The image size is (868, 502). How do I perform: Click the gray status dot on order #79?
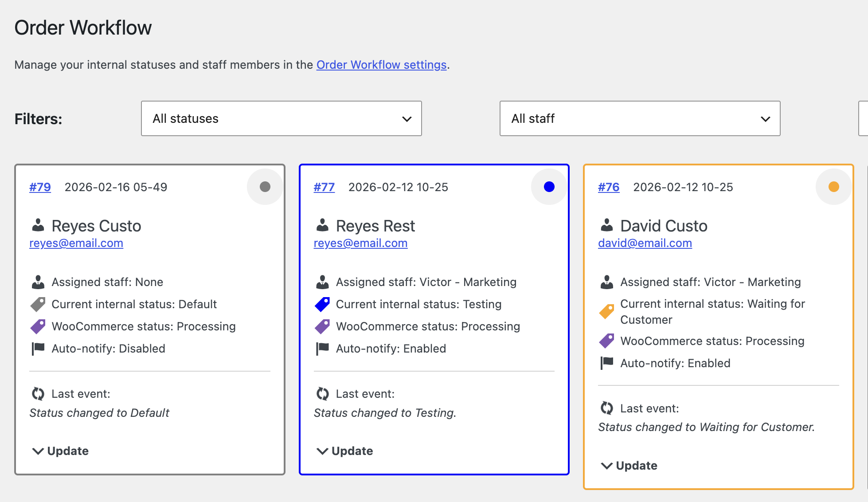click(x=265, y=187)
